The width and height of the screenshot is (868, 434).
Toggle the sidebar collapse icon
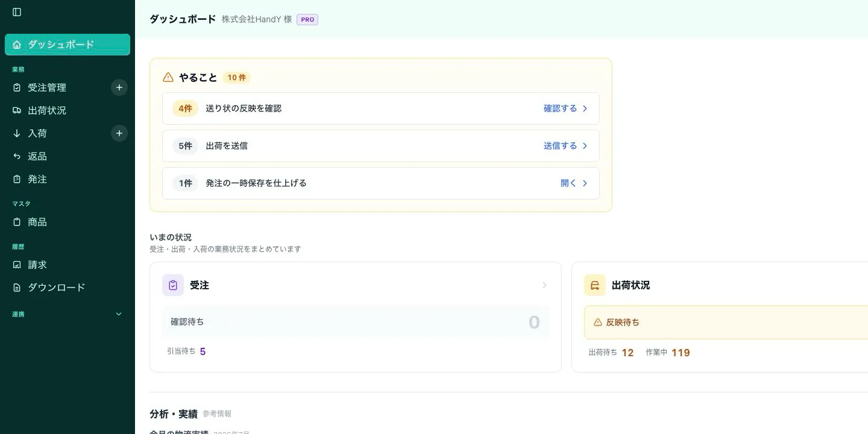tap(17, 12)
